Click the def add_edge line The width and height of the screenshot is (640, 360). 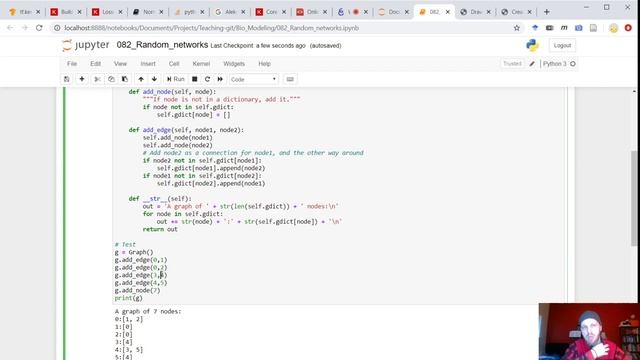coord(186,130)
